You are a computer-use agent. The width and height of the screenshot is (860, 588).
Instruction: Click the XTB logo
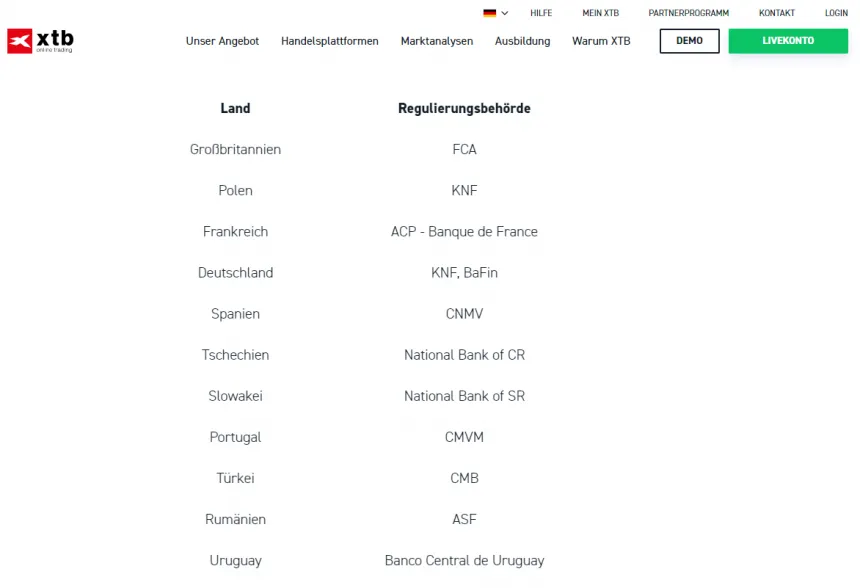tap(40, 41)
